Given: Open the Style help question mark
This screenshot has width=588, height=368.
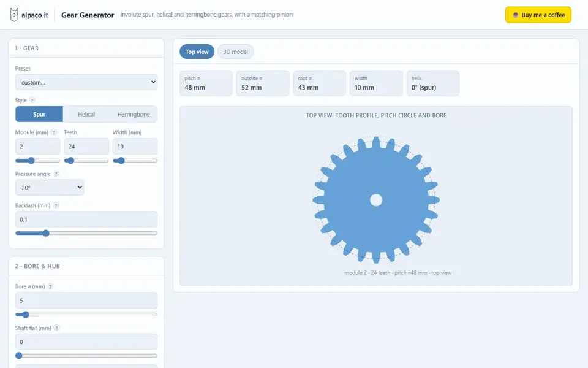Looking at the screenshot, I should click(x=32, y=100).
